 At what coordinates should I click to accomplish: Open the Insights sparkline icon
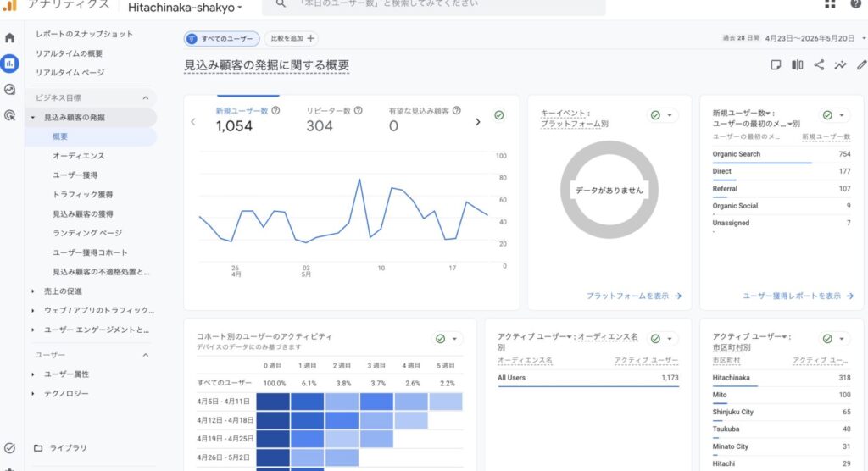[x=840, y=64]
